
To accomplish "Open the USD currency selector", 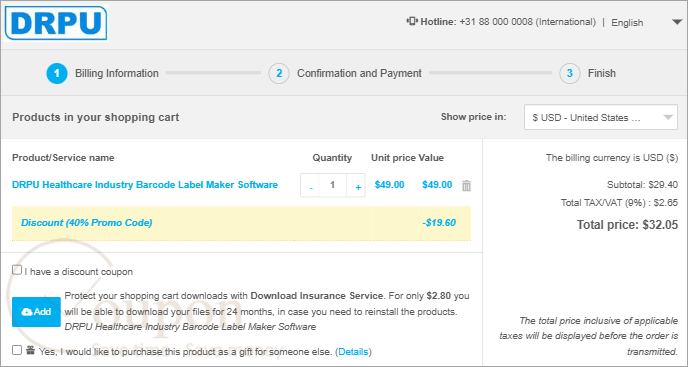I will 601,117.
